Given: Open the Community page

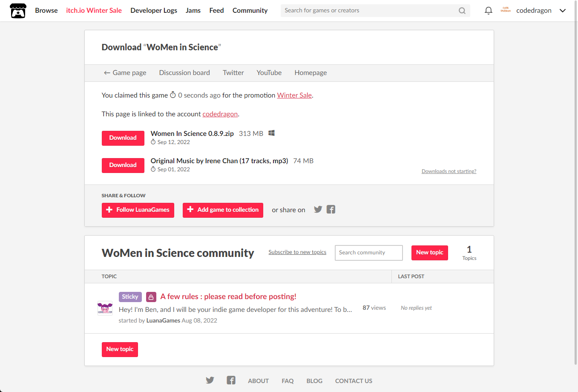Looking at the screenshot, I should 250,10.
